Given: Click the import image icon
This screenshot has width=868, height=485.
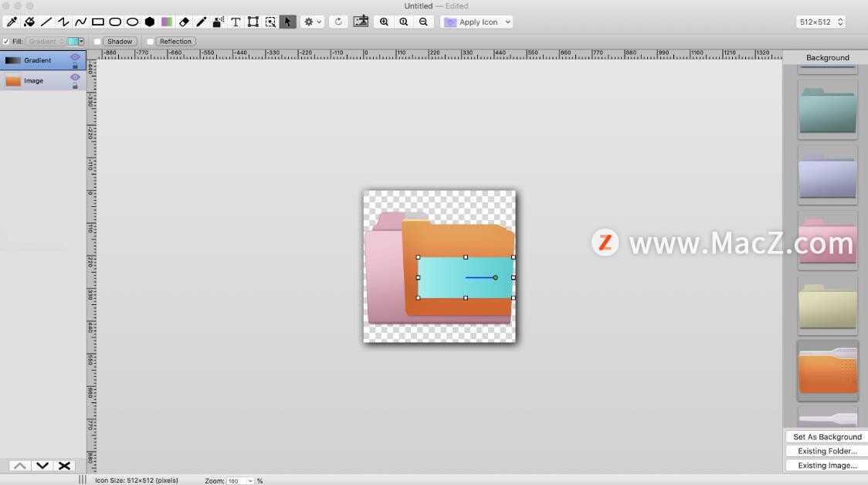Looking at the screenshot, I should (361, 22).
